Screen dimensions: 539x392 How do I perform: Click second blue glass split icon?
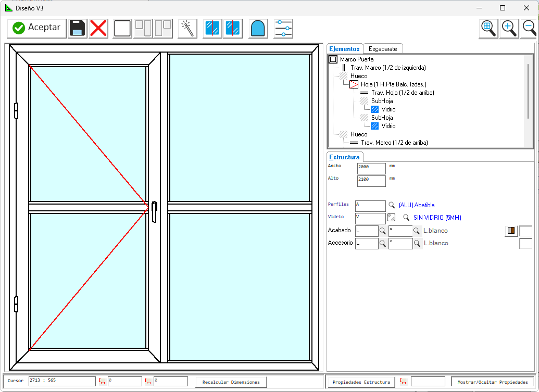pyautogui.click(x=233, y=28)
